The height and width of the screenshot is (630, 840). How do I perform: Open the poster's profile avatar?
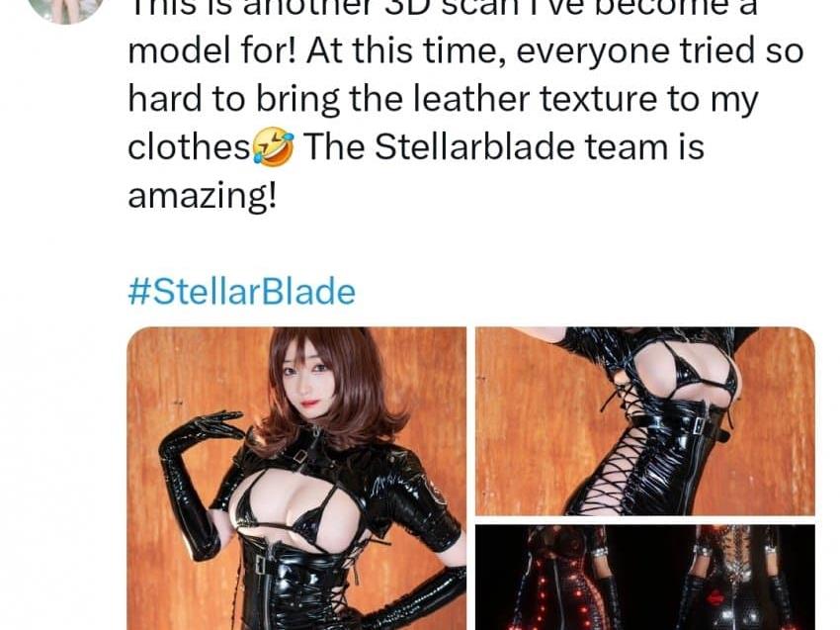(65, 10)
